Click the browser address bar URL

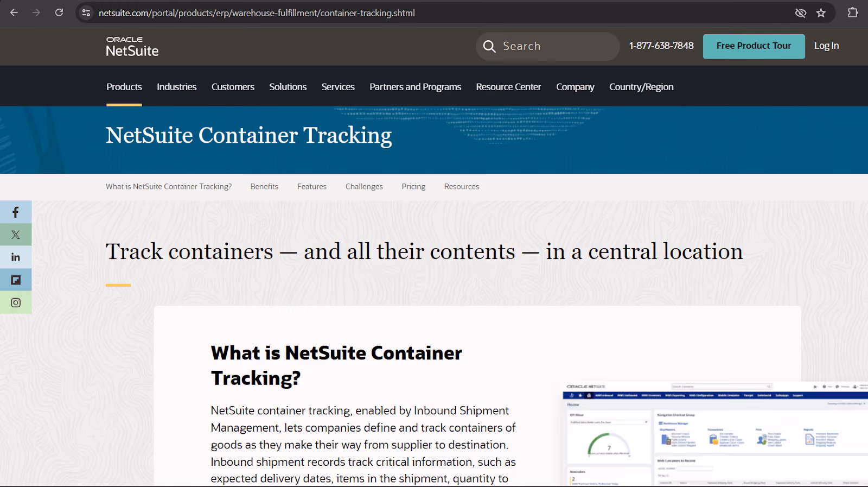coord(257,13)
